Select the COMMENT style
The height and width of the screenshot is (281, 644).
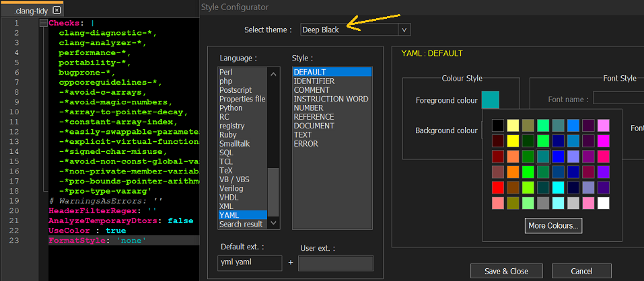(332, 90)
